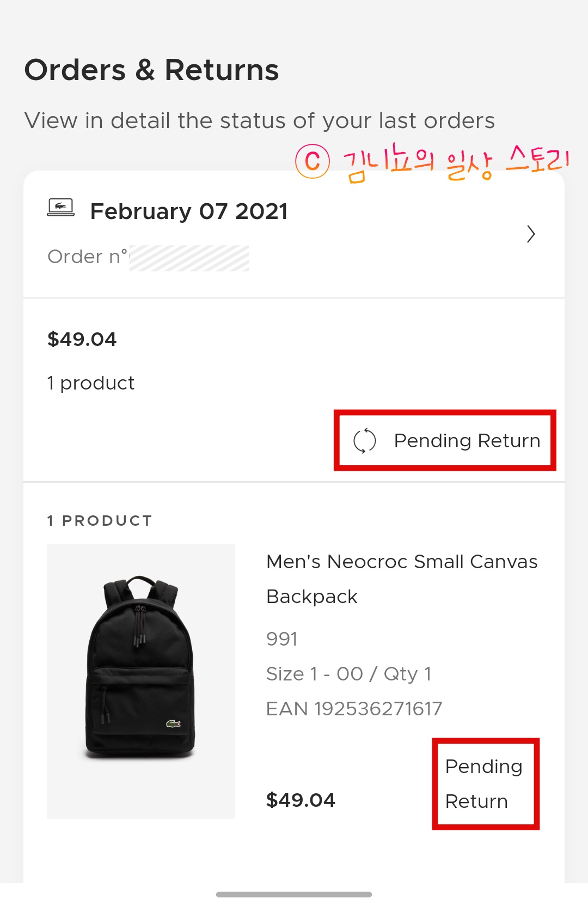Image resolution: width=588 pixels, height=906 pixels.
Task: Open Men's Neocroc Small Canvas Backpack link
Action: point(402,579)
